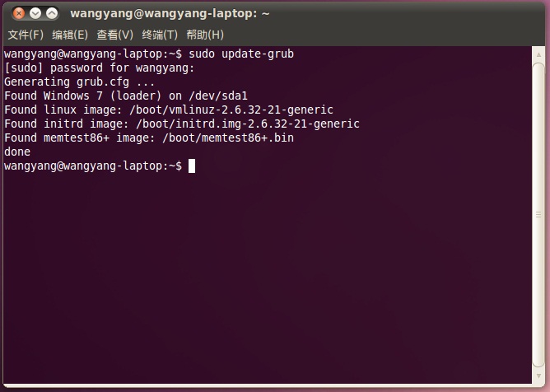Minimize the terminal window
This screenshot has width=550, height=392.
(35, 13)
